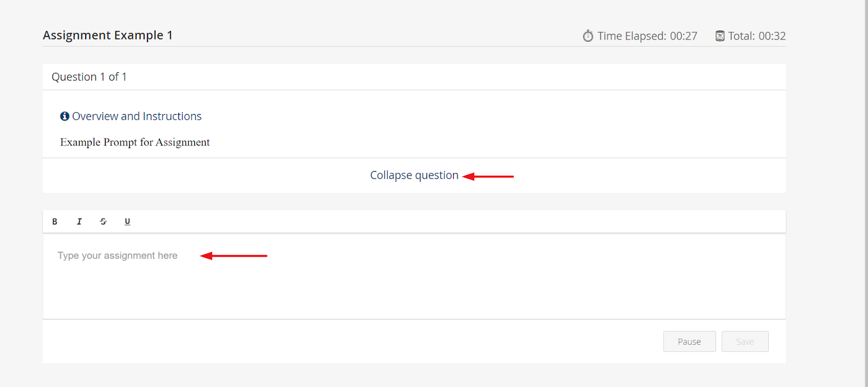Click the Time Elapsed 00:27 readout
This screenshot has height=387, width=868.
coord(647,36)
